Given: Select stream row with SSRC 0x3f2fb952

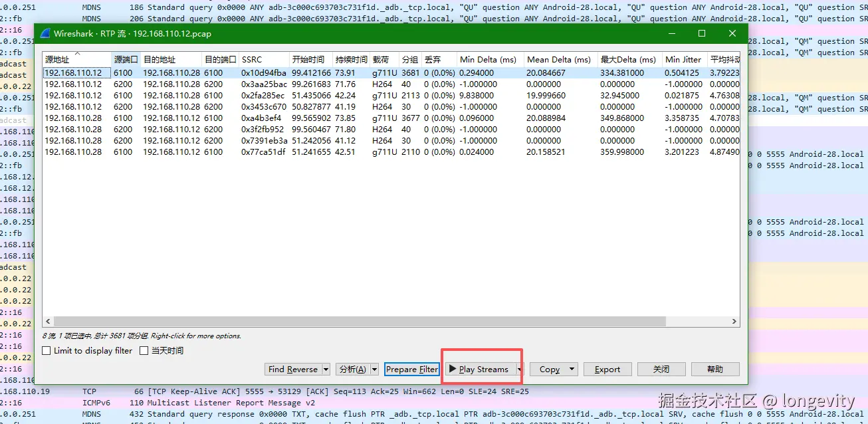Looking at the screenshot, I should (x=391, y=130).
